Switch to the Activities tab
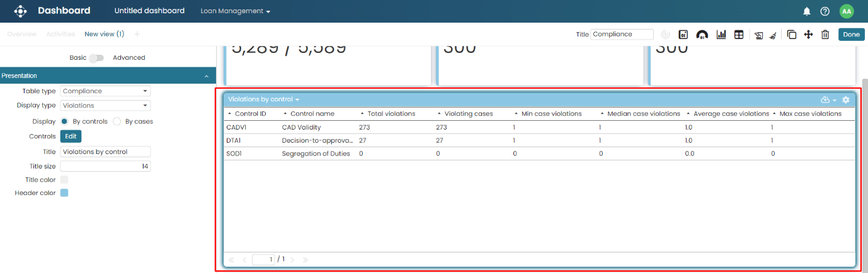This screenshot has width=868, height=273. pyautogui.click(x=60, y=34)
